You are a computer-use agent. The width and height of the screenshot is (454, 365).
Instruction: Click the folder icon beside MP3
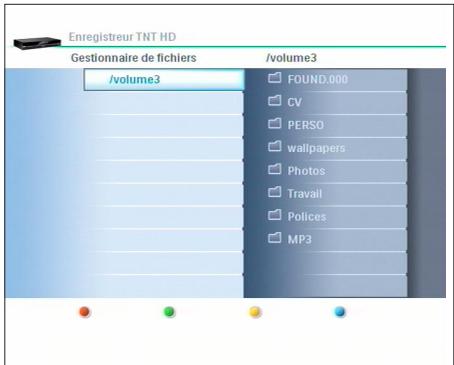274,238
